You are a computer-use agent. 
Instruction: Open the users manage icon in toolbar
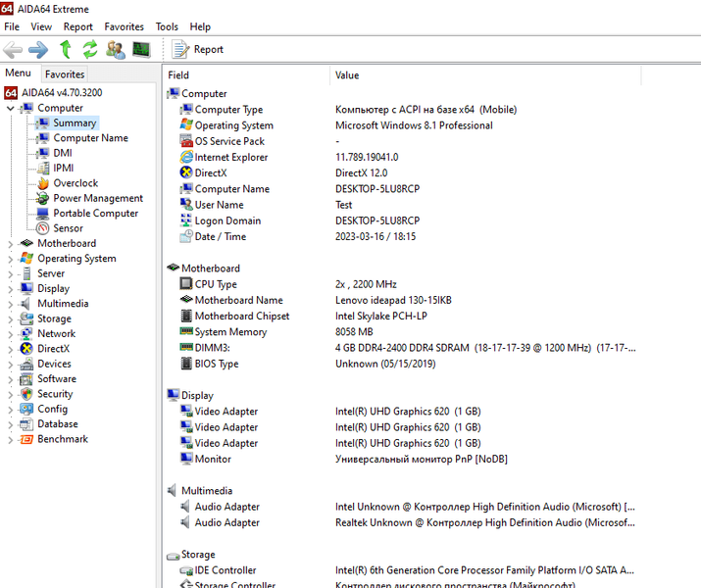click(x=116, y=50)
